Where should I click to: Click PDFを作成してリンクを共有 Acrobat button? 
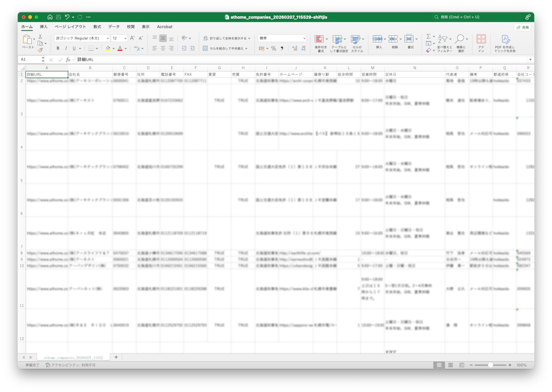505,43
